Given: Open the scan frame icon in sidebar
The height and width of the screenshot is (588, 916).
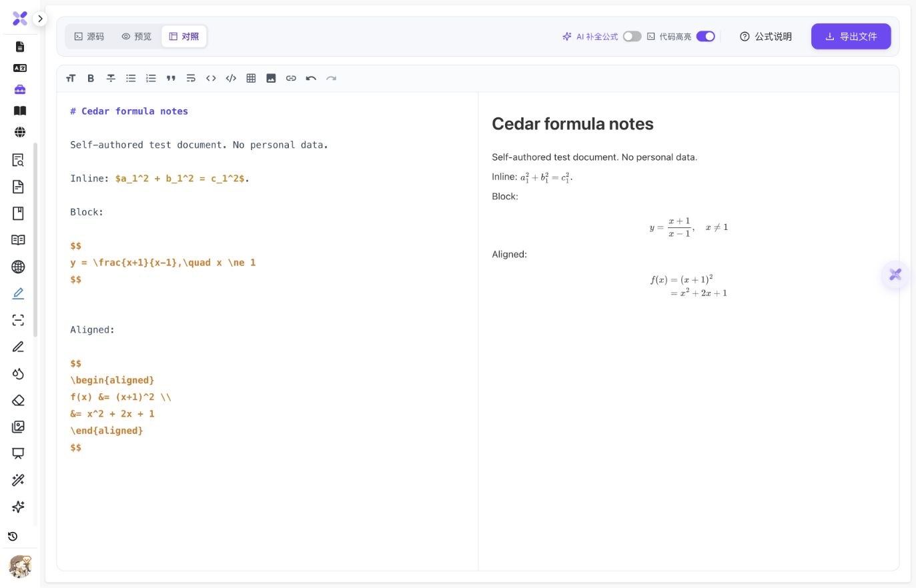Looking at the screenshot, I should pyautogui.click(x=18, y=320).
